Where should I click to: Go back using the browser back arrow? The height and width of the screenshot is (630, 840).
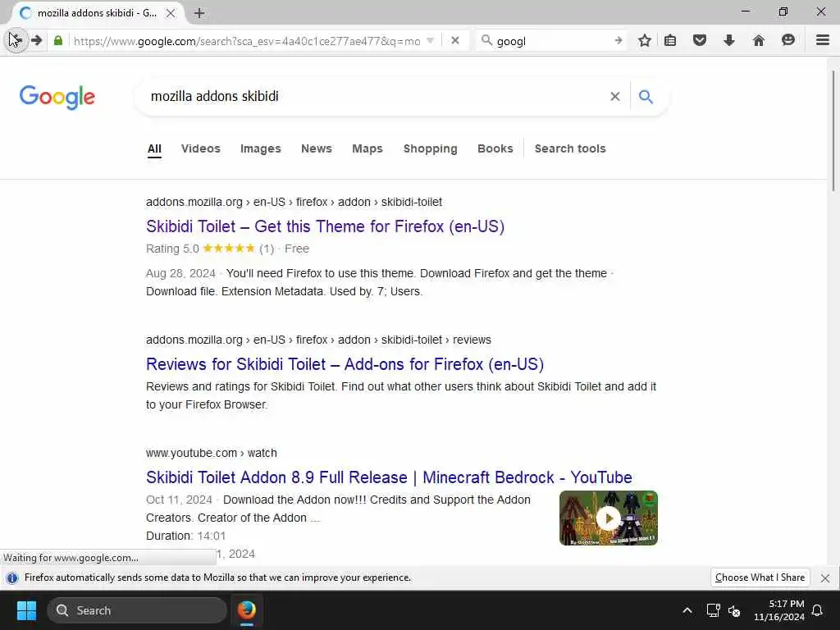point(16,40)
